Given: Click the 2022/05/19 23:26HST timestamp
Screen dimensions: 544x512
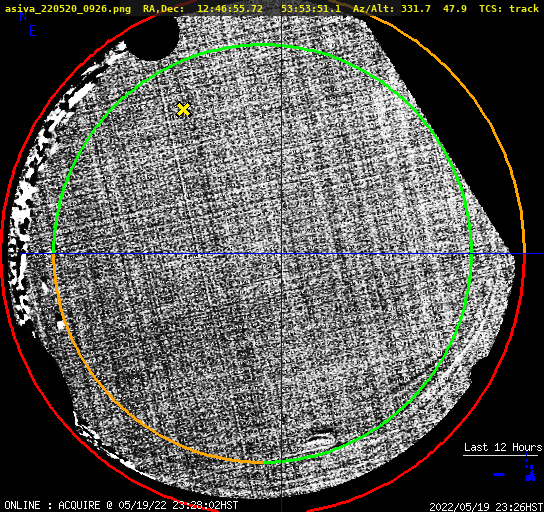Looking at the screenshot, I should pos(486,506).
